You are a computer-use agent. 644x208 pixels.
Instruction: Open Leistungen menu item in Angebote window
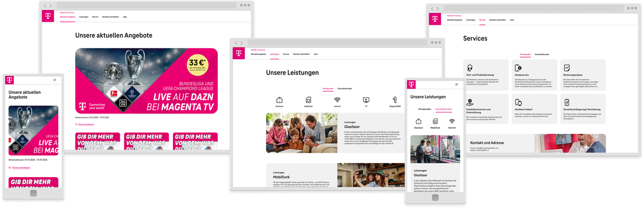tap(83, 17)
